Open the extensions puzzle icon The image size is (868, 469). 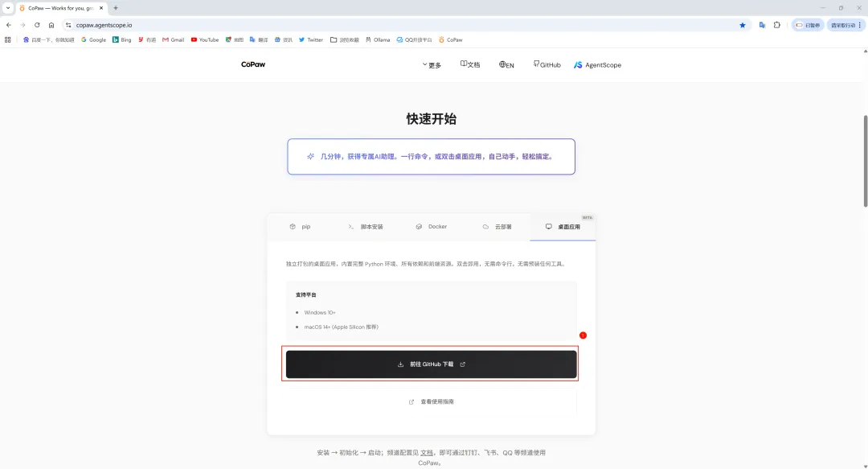[776, 25]
